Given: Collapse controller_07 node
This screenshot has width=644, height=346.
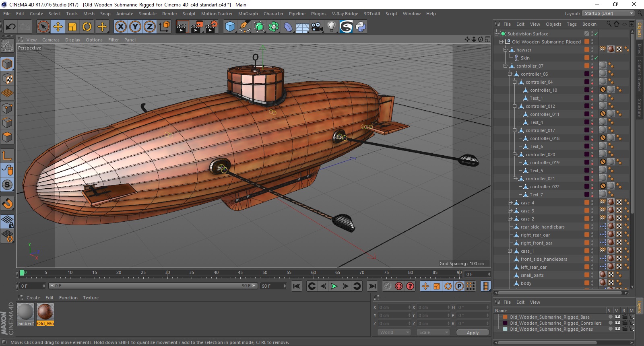Looking at the screenshot, I should [506, 66].
